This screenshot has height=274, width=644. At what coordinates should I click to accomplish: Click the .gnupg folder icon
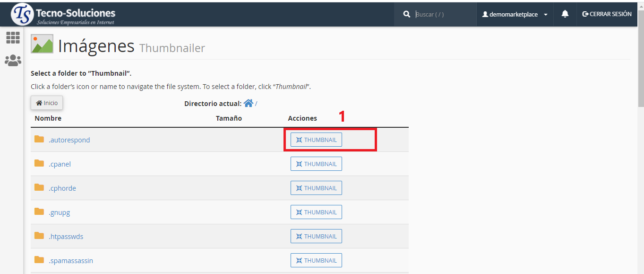pyautogui.click(x=39, y=212)
